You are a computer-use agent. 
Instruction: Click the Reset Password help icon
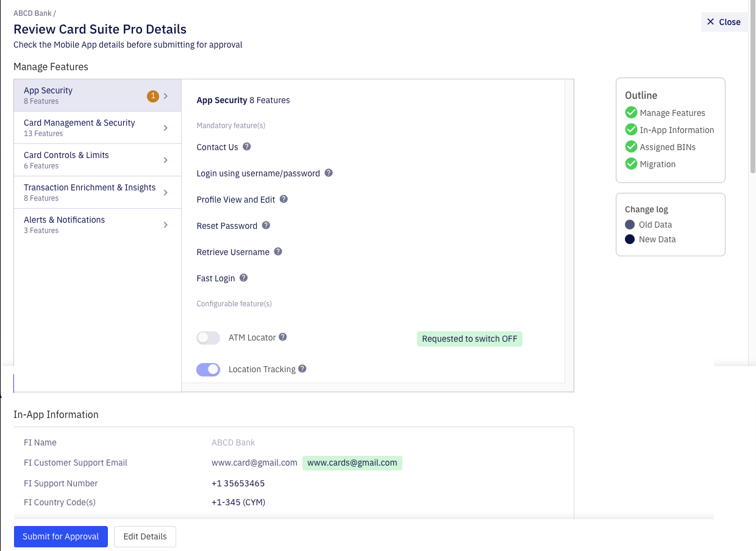265,225
